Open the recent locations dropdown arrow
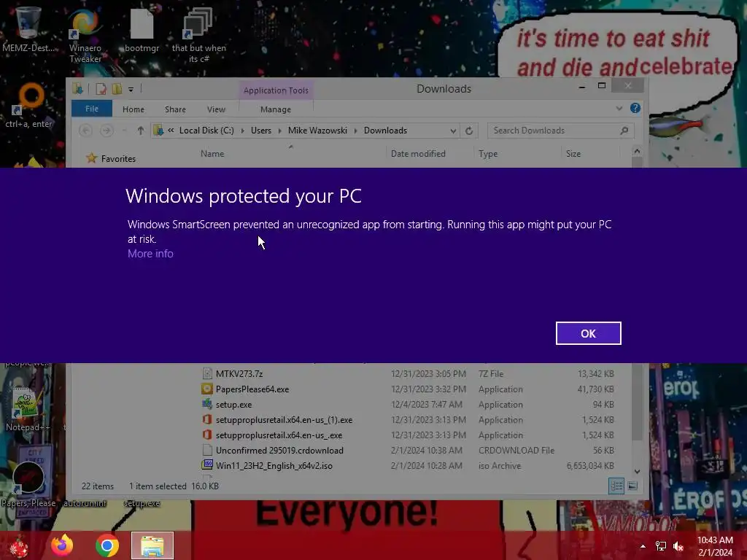Viewport: 747px width, 560px height. point(124,131)
